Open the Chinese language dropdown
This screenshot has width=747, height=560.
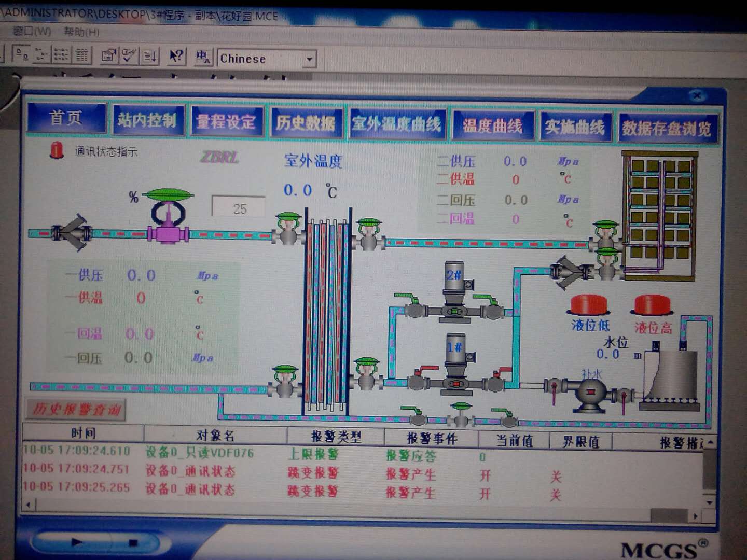(x=310, y=59)
